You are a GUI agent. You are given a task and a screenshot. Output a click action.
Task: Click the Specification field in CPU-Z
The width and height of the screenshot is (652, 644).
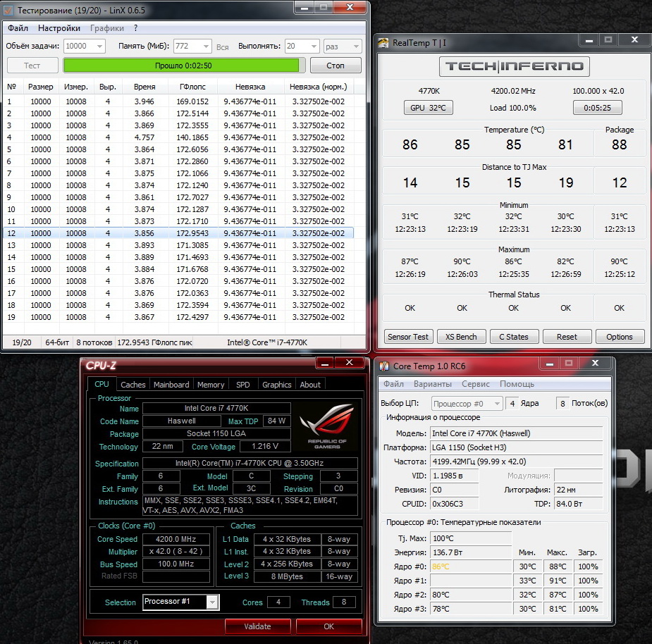[x=250, y=463]
